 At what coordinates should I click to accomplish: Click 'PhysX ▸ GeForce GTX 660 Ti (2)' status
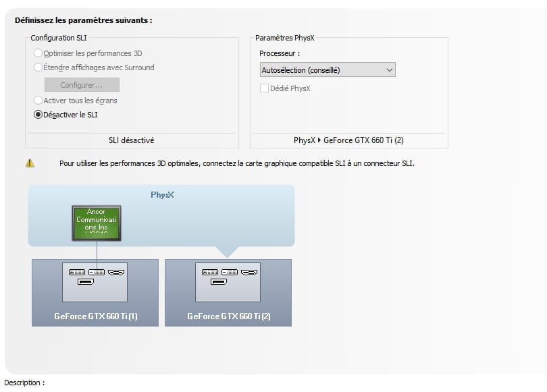348,140
